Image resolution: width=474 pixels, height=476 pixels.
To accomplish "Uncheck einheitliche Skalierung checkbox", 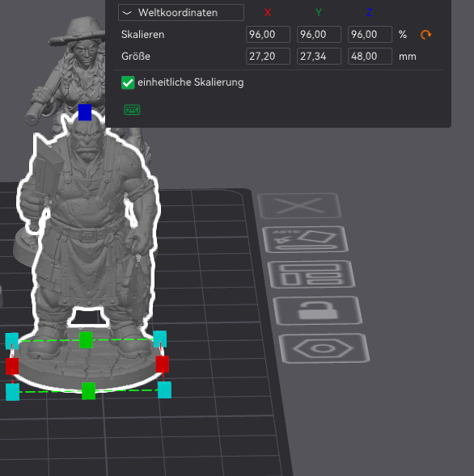I will click(128, 82).
